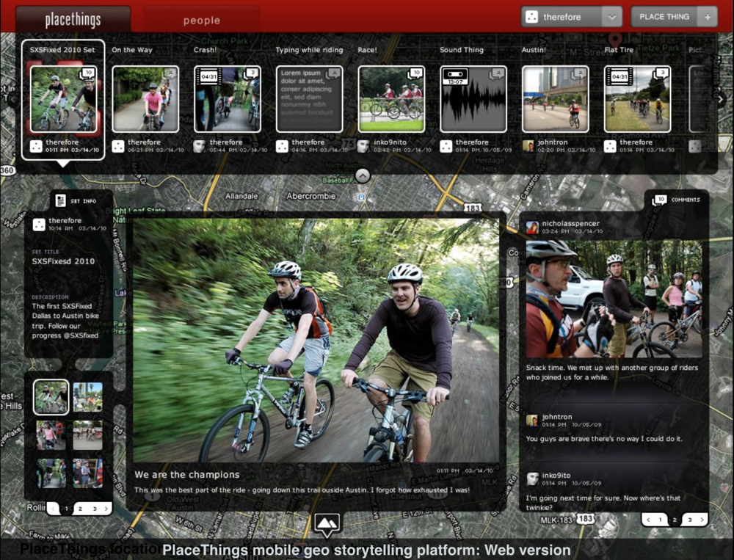734x560 pixels.
Task: Click therefore avatar in the set info panel
Action: (39, 225)
